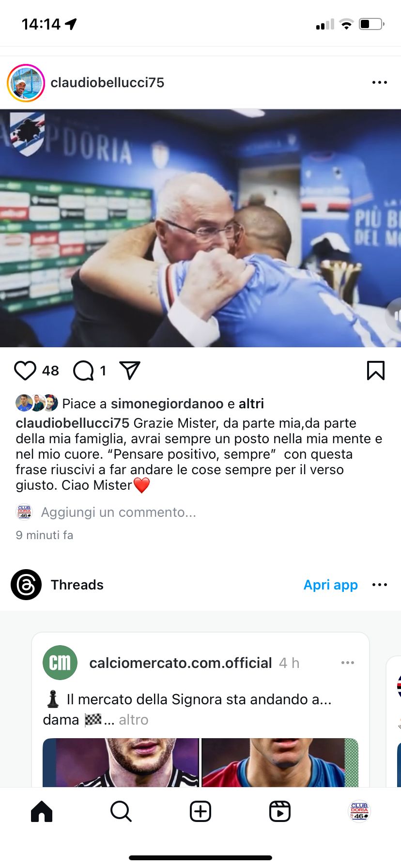The width and height of the screenshot is (401, 868).
Task: Open own profile Club Doria 46 icon
Action: 359,811
